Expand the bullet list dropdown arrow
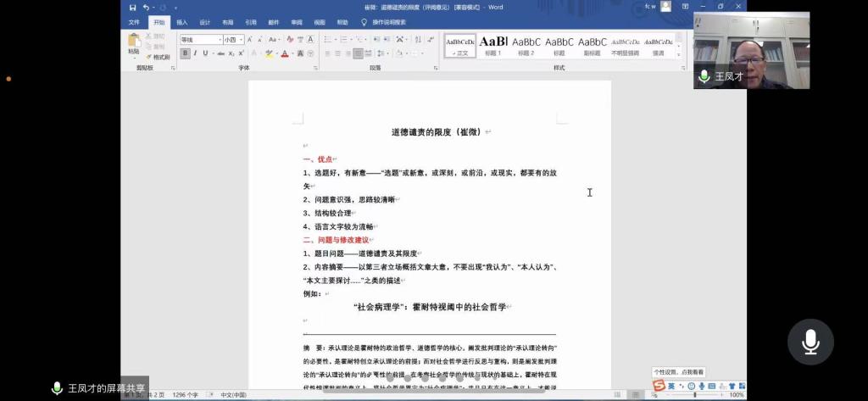The image size is (868, 401). pos(336,39)
